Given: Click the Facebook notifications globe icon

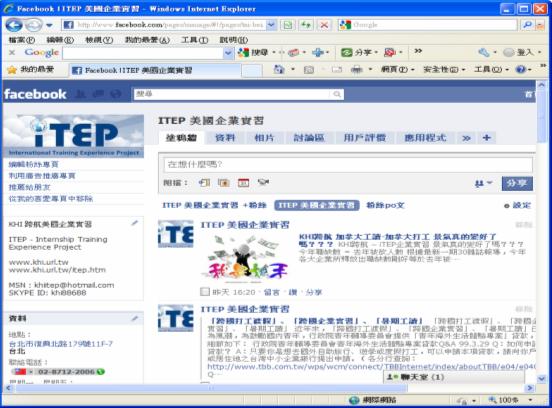Looking at the screenshot, I should pyautogui.click(x=116, y=94).
